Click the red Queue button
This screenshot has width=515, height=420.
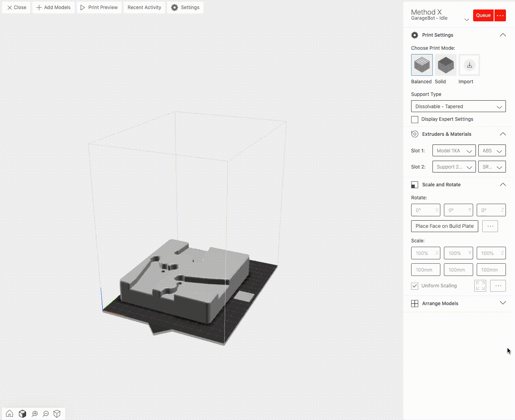(x=483, y=15)
